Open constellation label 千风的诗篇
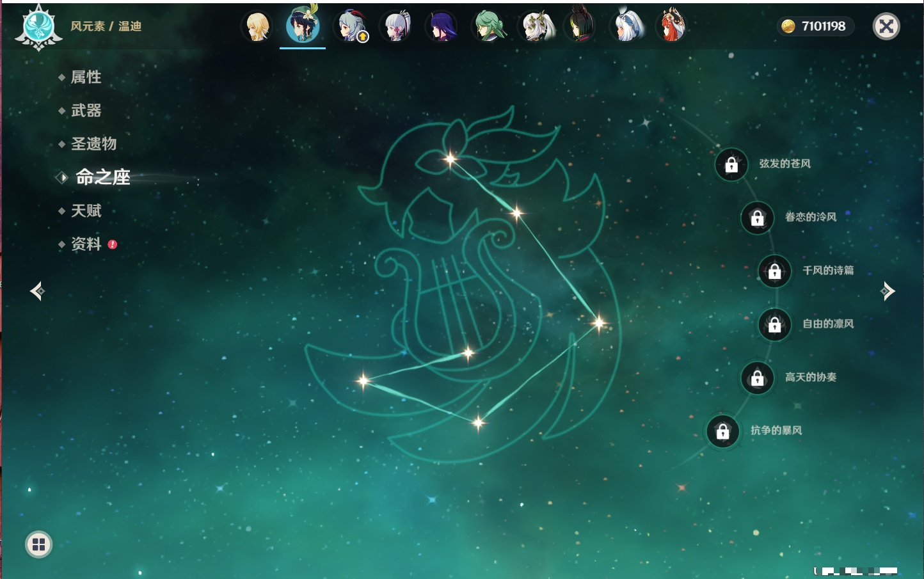 pos(829,270)
